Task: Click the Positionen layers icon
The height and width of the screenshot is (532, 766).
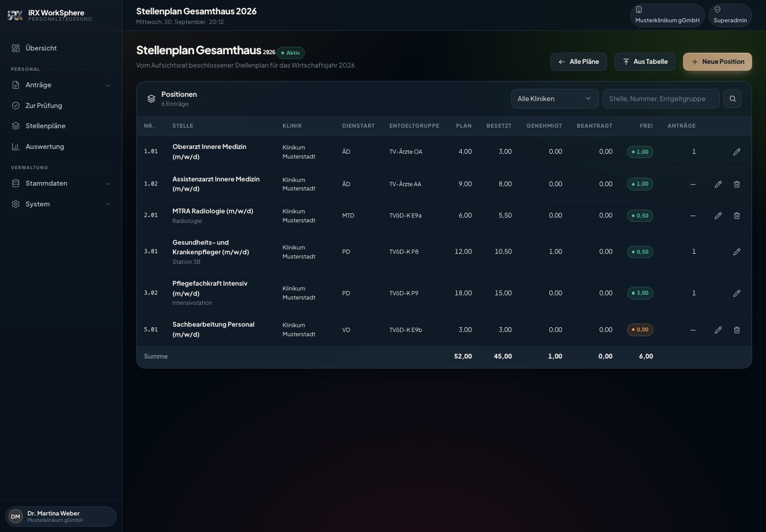Action: [151, 98]
